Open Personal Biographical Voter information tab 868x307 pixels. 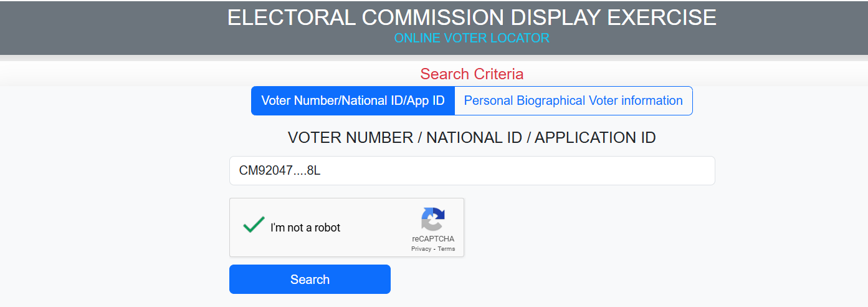coord(573,100)
